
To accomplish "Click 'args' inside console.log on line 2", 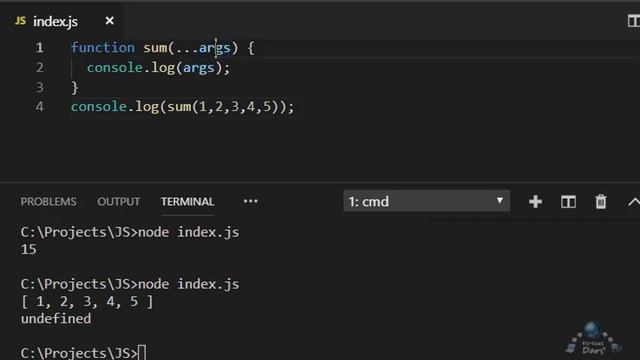I will click(199, 67).
